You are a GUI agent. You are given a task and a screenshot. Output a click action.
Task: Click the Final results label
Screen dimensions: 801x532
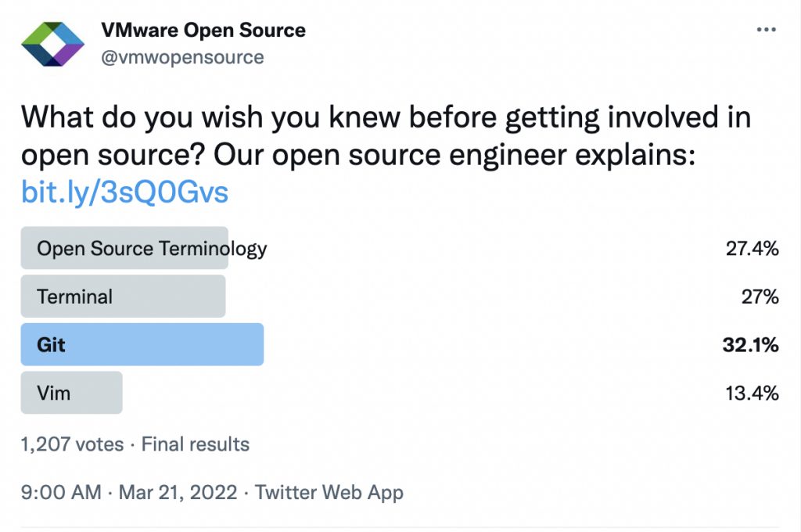pos(195,444)
